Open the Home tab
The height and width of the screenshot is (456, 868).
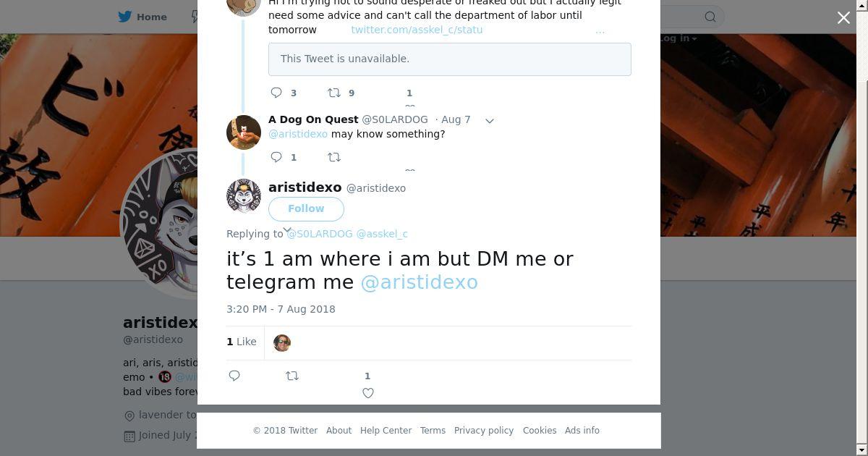(142, 17)
